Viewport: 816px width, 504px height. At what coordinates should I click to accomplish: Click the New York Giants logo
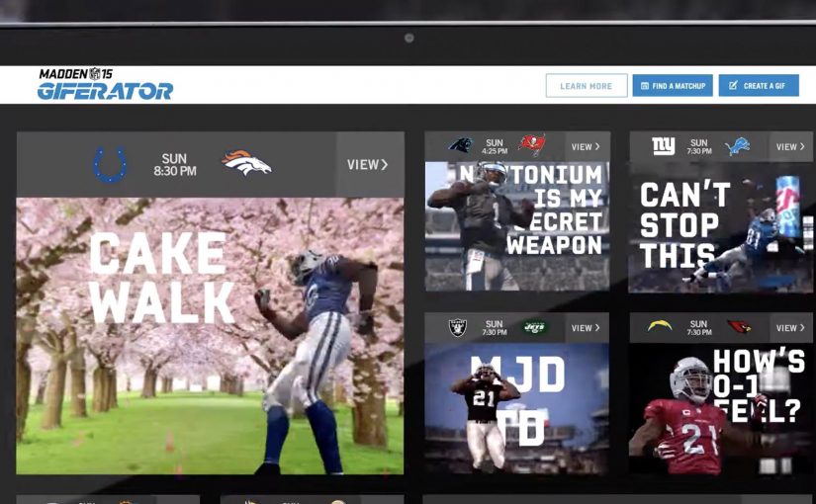coord(664,145)
